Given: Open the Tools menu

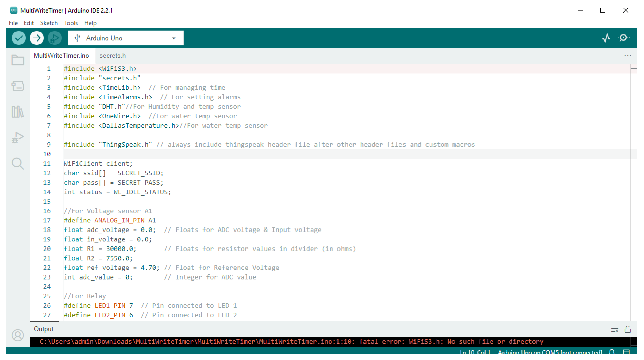Looking at the screenshot, I should click(x=71, y=23).
